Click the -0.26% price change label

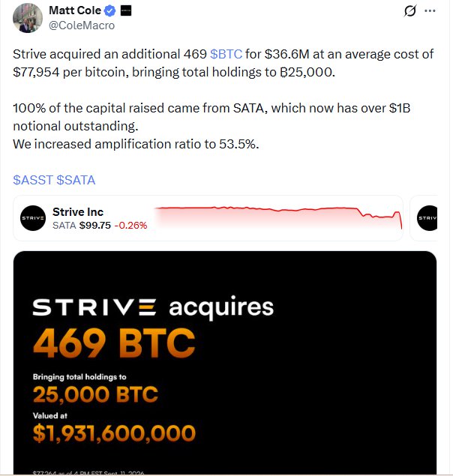pos(130,225)
